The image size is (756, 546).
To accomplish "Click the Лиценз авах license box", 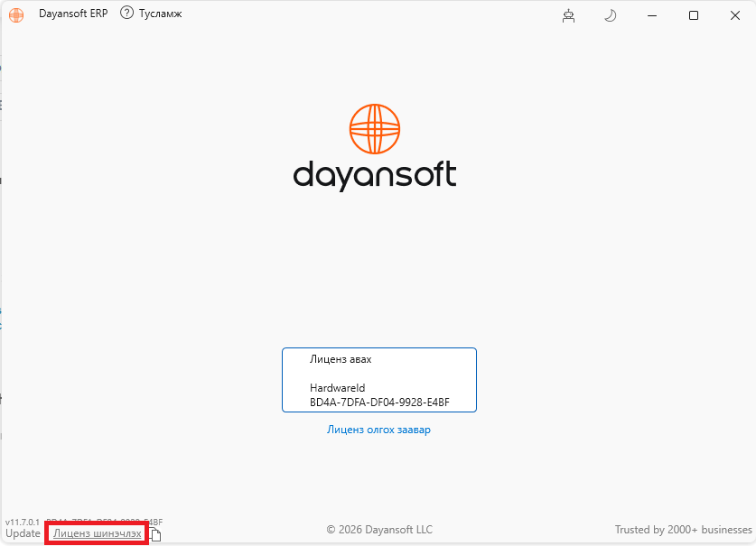I will click(x=379, y=380).
